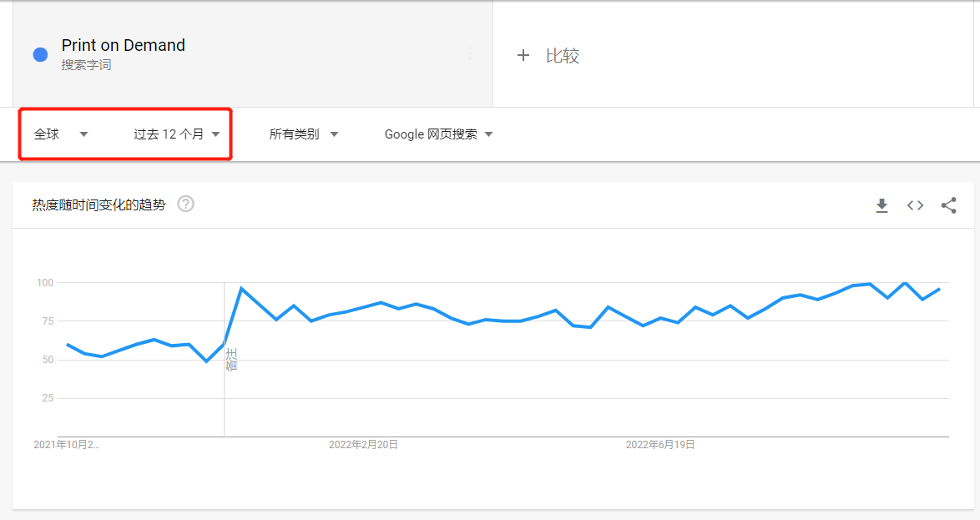Open the 所有类别 category dropdown
The height and width of the screenshot is (520, 980).
coord(303,134)
